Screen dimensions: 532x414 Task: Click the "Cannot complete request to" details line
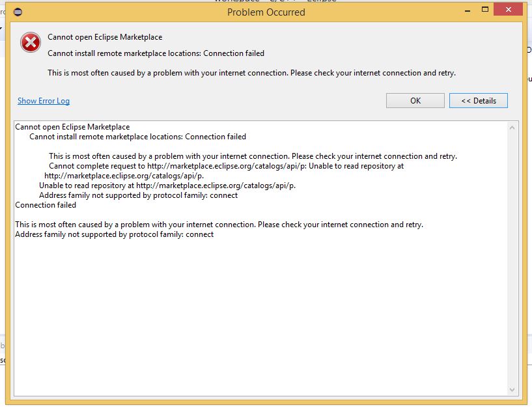[x=226, y=166]
